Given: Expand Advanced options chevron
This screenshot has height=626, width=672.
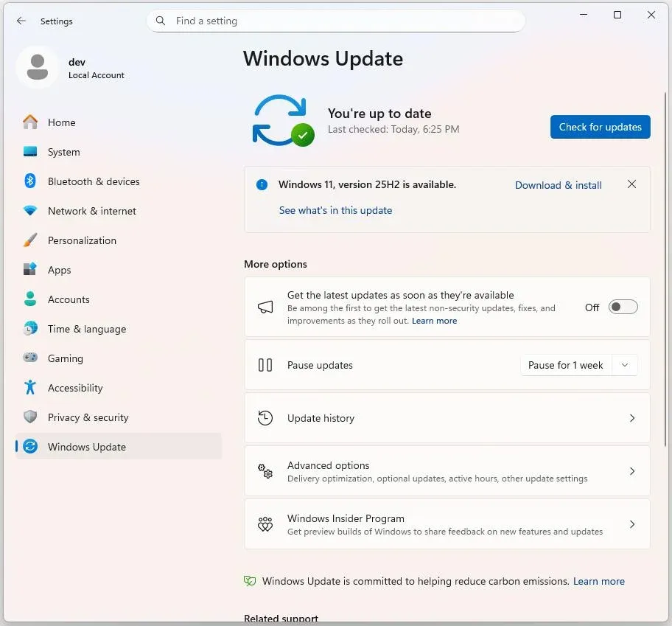Looking at the screenshot, I should click(632, 471).
